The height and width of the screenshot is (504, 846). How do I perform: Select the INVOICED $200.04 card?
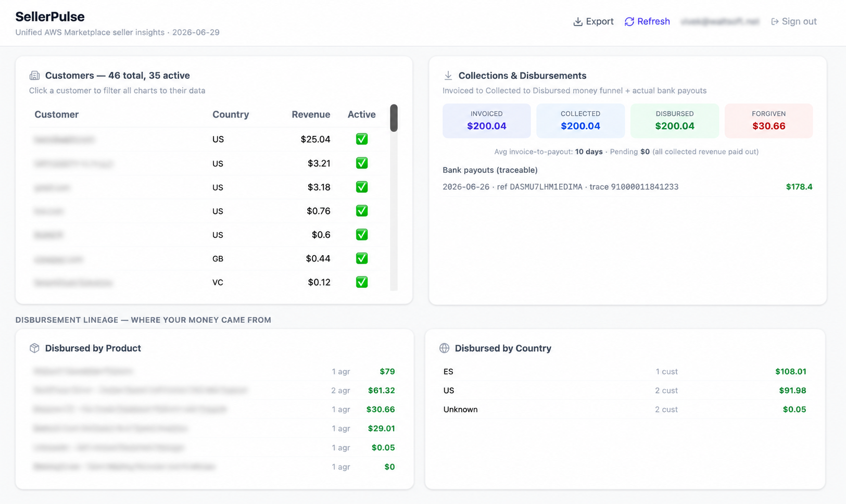click(x=487, y=121)
